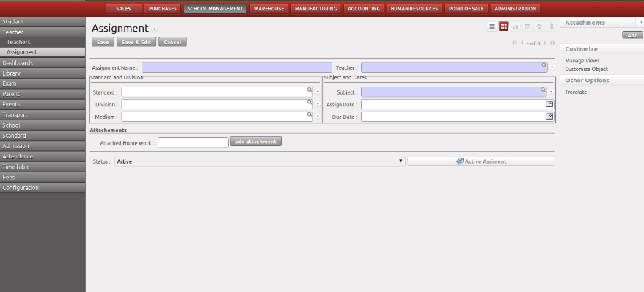
Task: Open Human Resources top menu
Action: coord(414,9)
